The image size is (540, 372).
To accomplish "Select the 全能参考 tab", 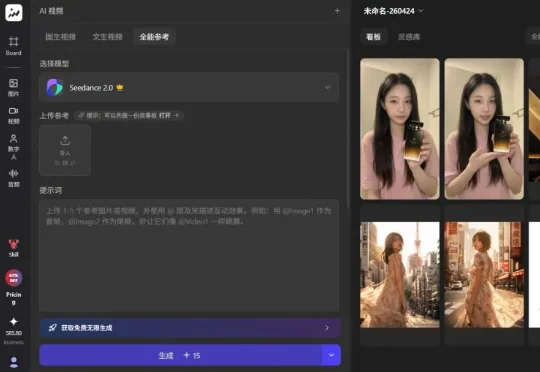I will click(x=154, y=37).
